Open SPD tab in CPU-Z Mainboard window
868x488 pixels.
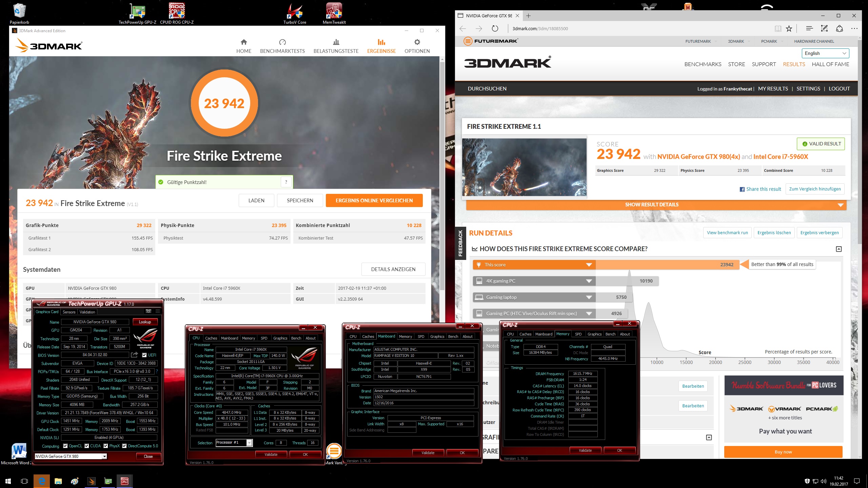[x=421, y=337]
